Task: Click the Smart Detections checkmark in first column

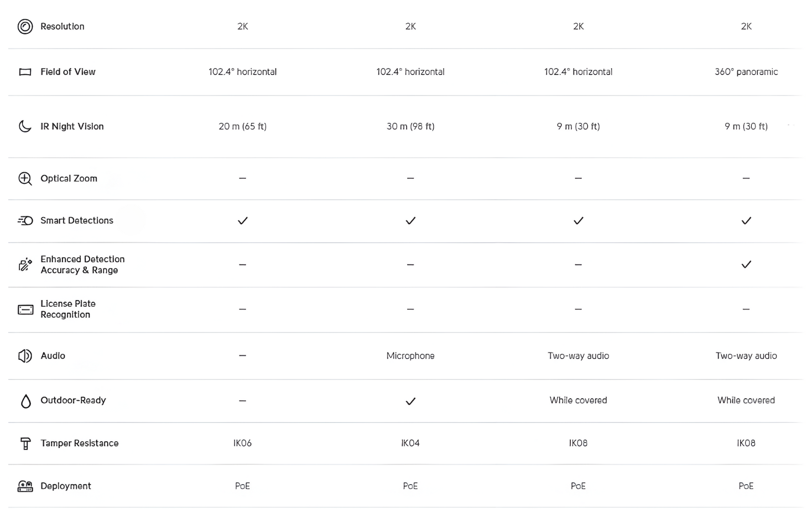Action: [242, 221]
